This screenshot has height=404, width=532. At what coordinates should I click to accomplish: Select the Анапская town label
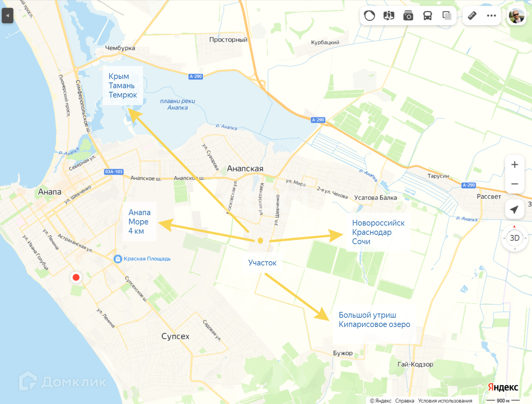click(245, 169)
